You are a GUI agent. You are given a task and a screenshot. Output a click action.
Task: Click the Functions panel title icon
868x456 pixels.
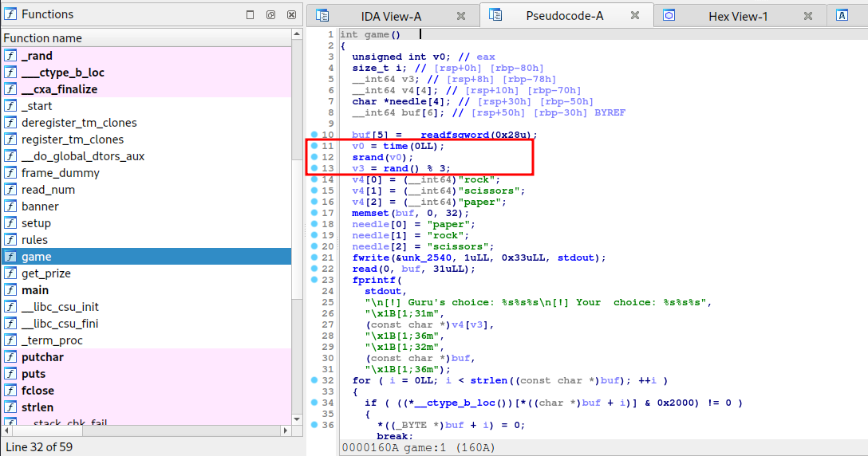[10, 14]
